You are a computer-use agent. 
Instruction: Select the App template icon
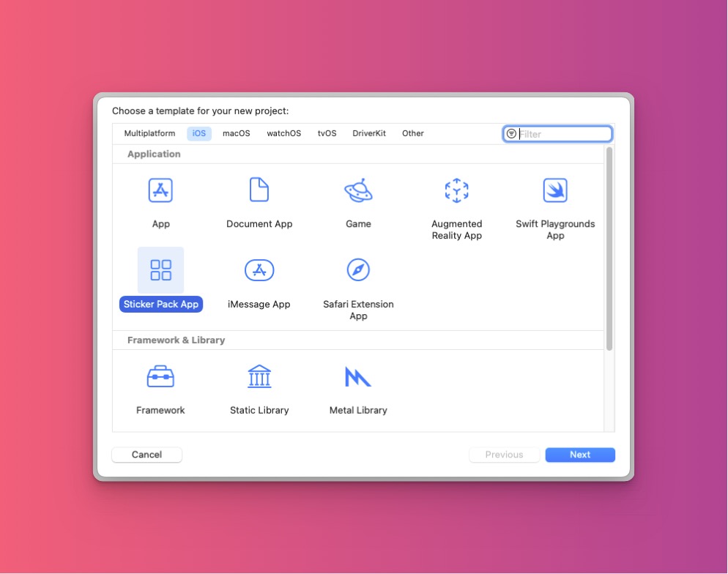(x=160, y=190)
